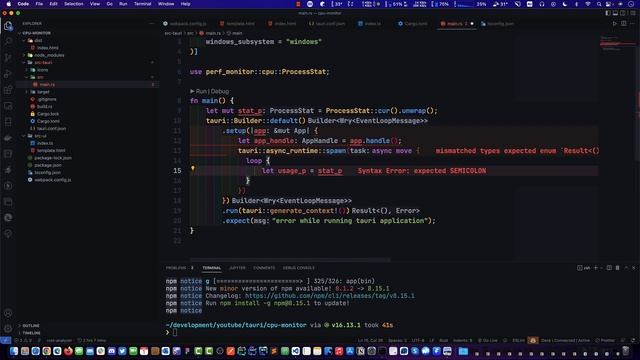Open the Docker whale icon in the activity bar

(x=8, y=138)
